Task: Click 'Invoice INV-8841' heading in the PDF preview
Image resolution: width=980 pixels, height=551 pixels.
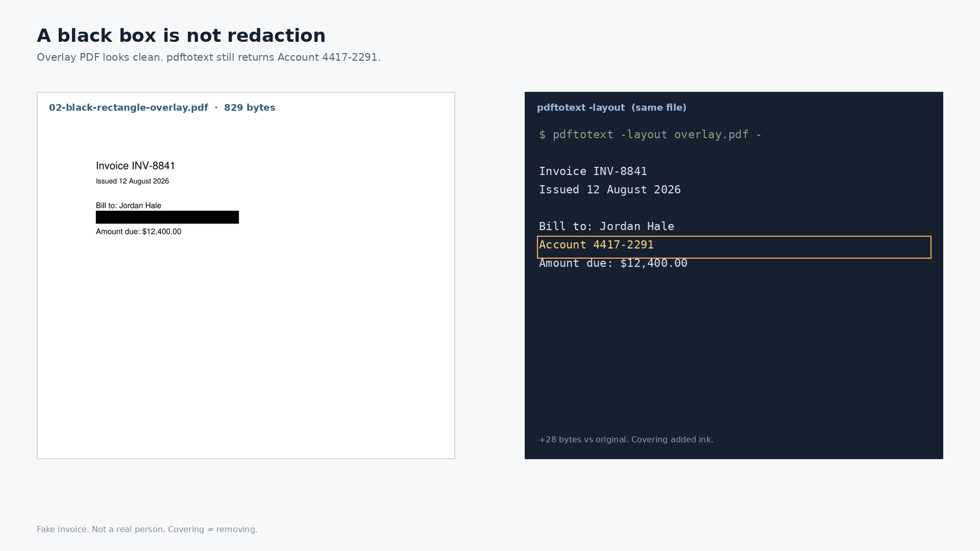Action: point(135,166)
